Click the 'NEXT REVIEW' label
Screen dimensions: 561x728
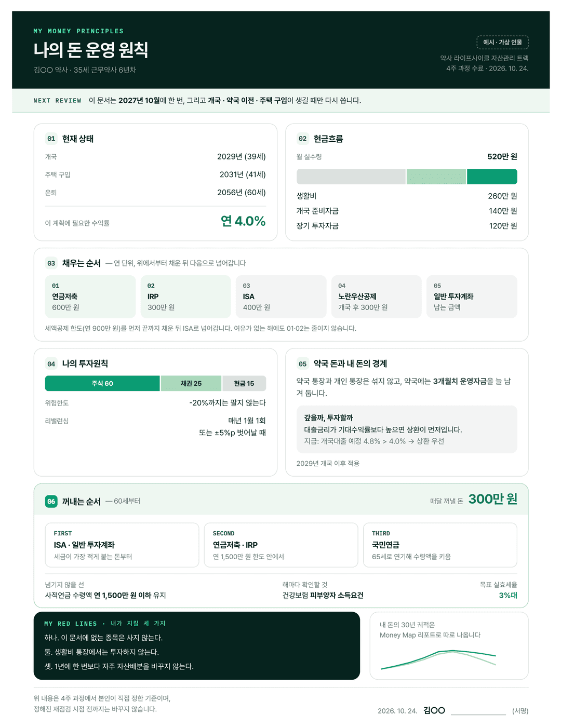tap(57, 101)
